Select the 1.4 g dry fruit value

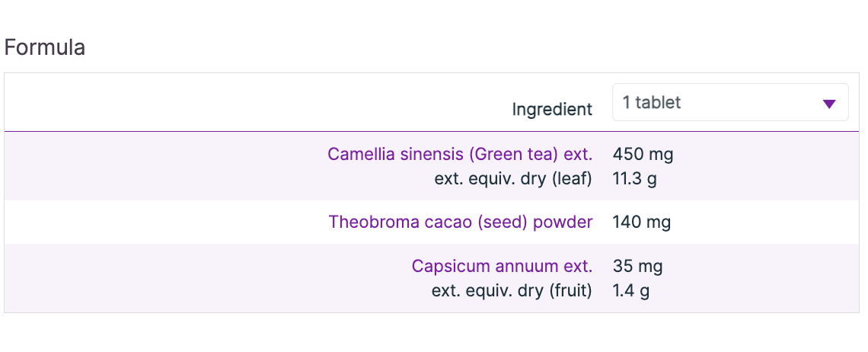coord(630,290)
